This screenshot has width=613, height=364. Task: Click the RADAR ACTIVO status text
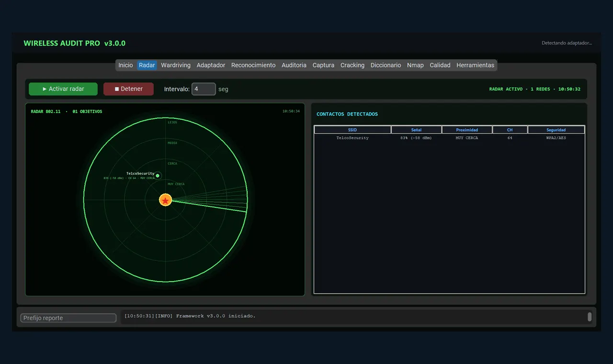click(534, 89)
